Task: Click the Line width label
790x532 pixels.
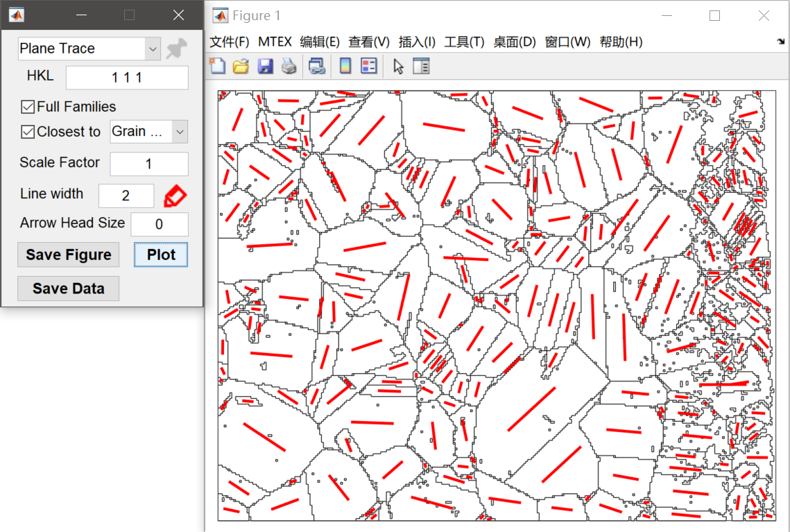Action: point(51,194)
